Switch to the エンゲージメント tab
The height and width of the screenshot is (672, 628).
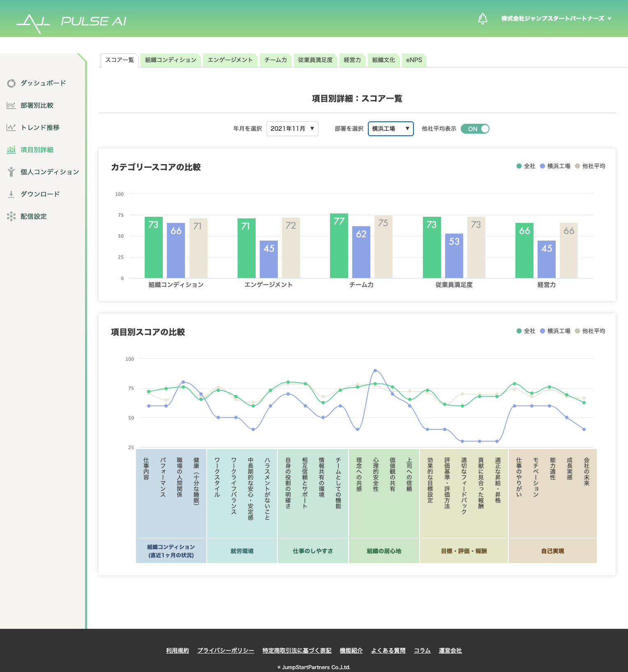click(x=230, y=60)
